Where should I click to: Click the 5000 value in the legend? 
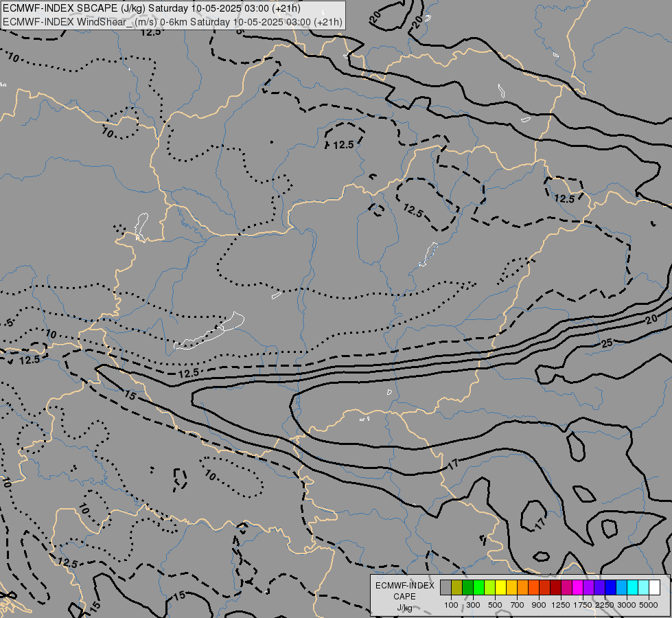649,605
